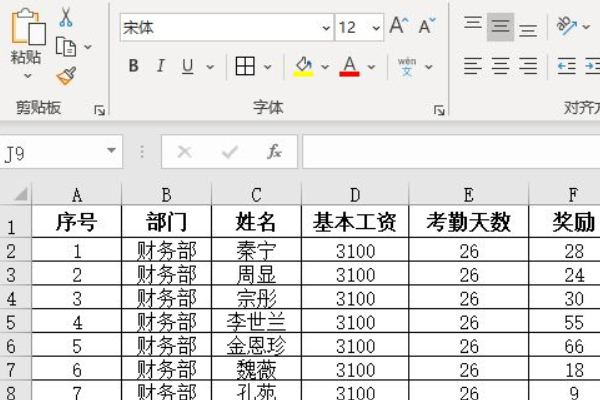Select the cell containing 魏薇
600x400 pixels.
click(x=256, y=369)
